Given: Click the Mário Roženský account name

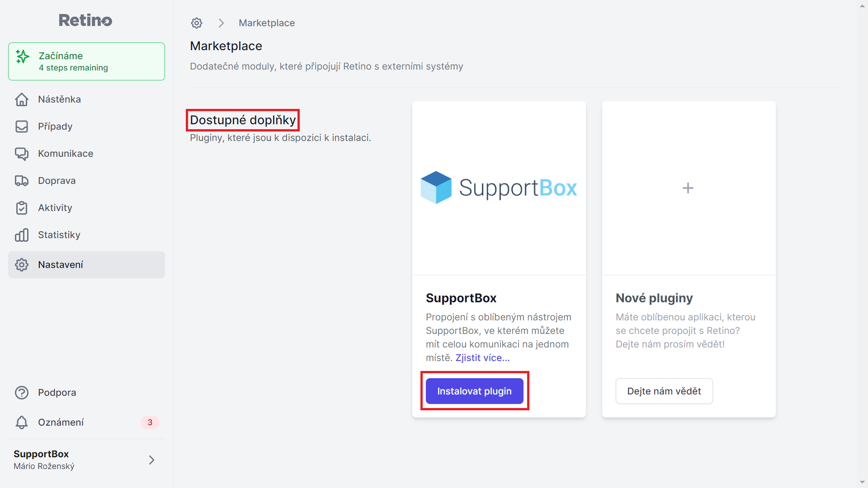Looking at the screenshot, I should [x=44, y=466].
